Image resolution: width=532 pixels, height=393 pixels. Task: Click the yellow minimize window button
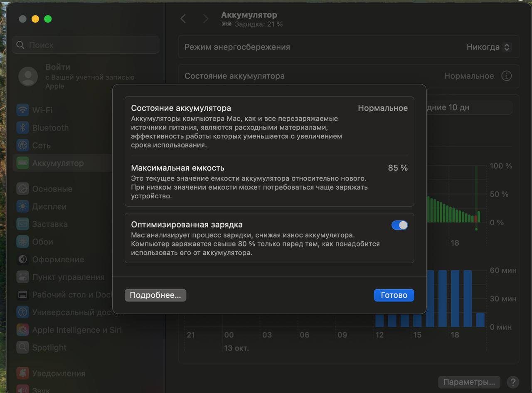click(35, 19)
